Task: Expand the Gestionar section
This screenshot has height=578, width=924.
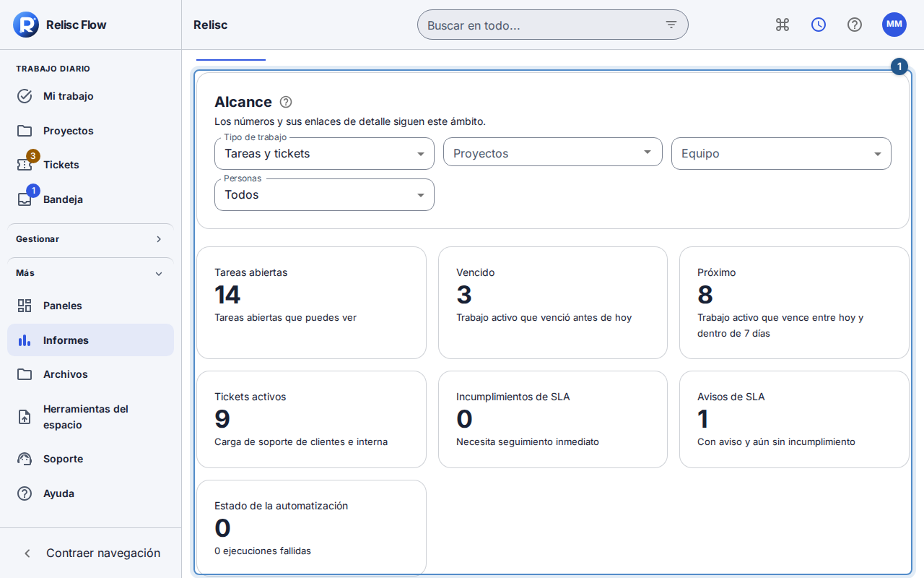Action: pos(90,239)
